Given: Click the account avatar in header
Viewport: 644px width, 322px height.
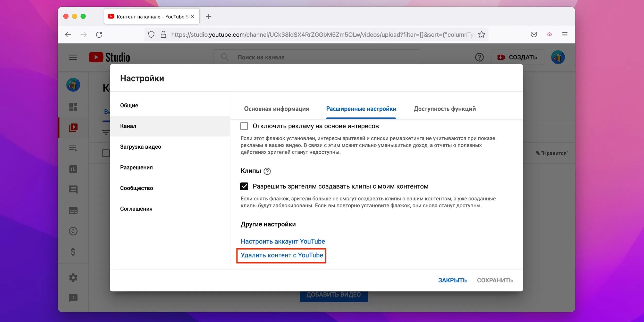Looking at the screenshot, I should pos(558,57).
